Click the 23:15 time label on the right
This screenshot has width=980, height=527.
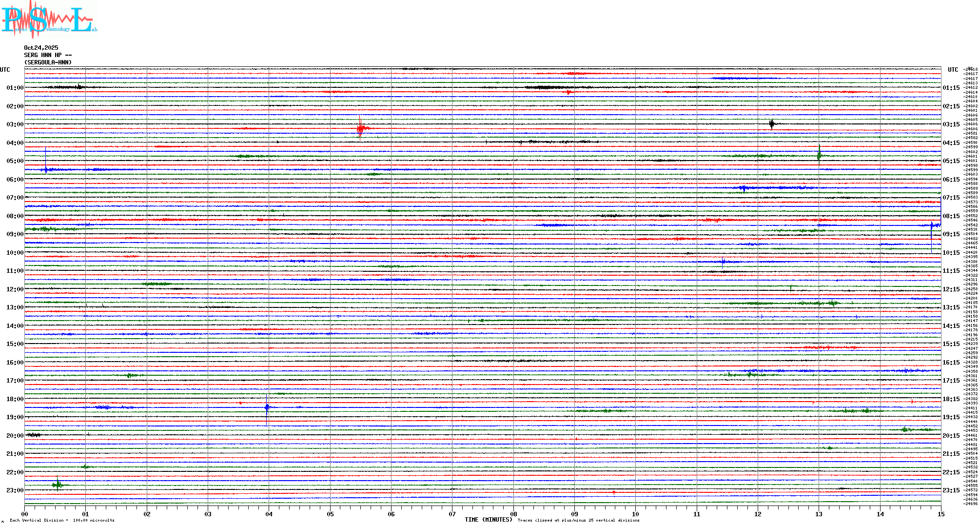point(951,490)
